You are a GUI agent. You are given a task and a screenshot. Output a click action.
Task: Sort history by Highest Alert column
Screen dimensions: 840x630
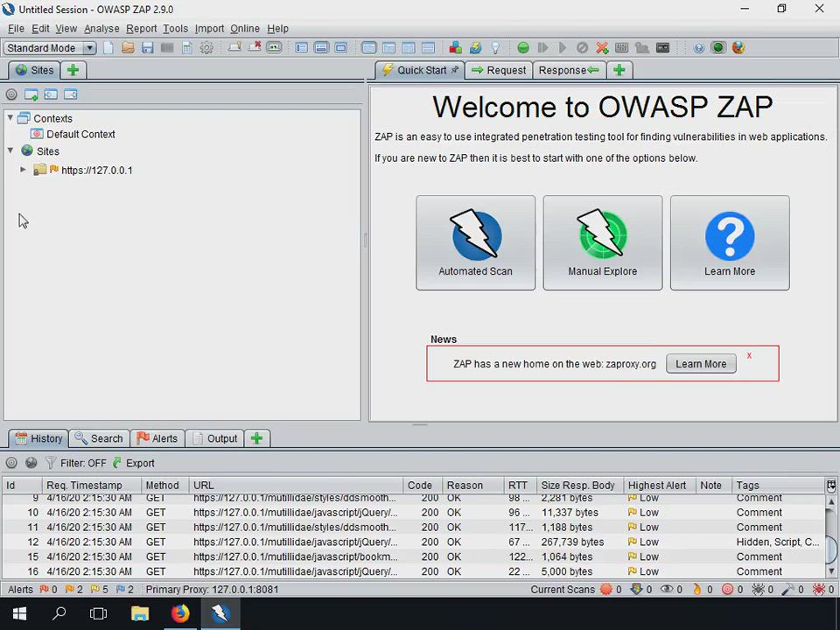pos(659,486)
